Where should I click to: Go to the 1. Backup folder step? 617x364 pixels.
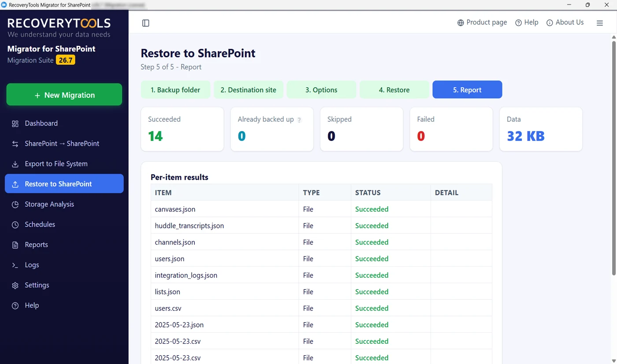[x=175, y=89]
